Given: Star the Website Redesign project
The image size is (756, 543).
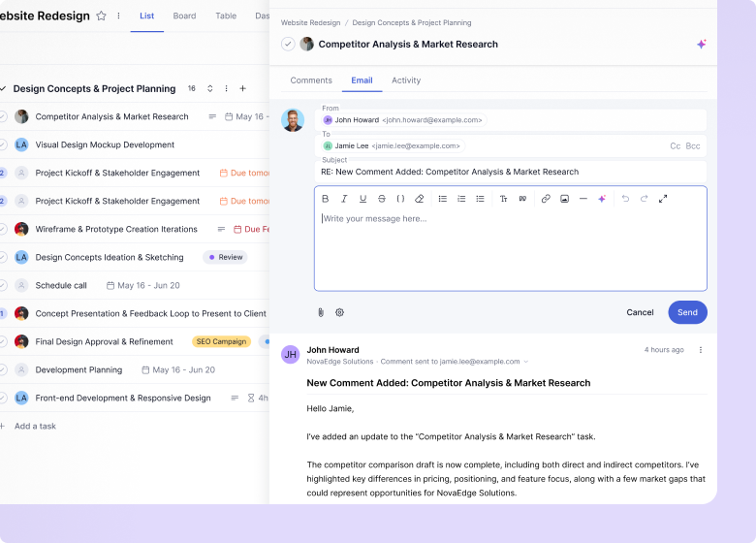Looking at the screenshot, I should (x=101, y=16).
